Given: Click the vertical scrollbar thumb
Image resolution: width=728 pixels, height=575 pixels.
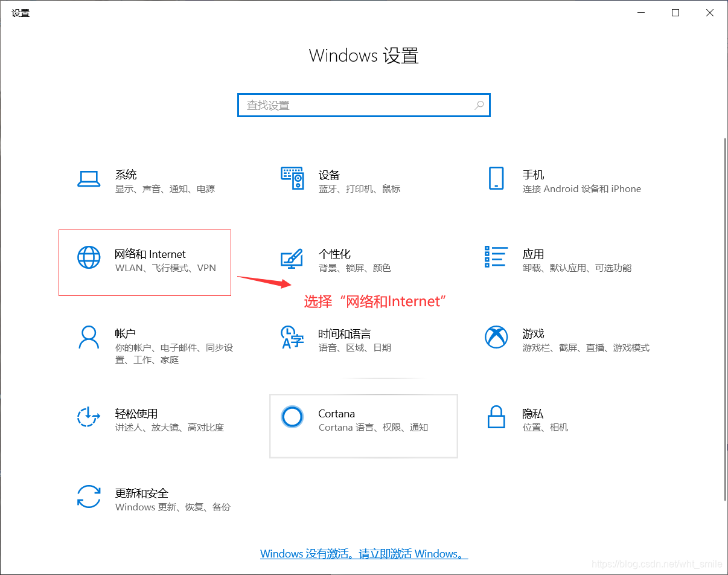Looking at the screenshot, I should click(x=725, y=319).
